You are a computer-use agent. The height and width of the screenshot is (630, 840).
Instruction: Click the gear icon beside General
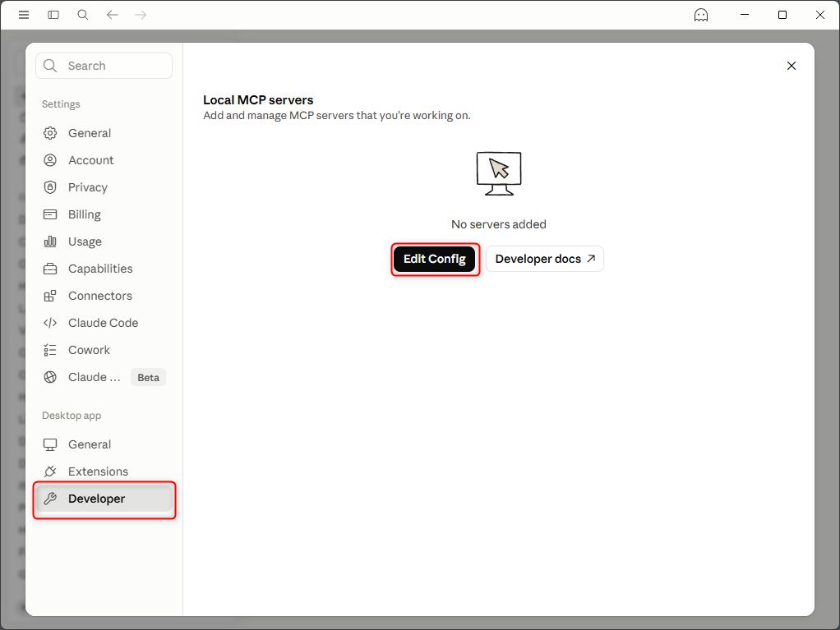[50, 133]
